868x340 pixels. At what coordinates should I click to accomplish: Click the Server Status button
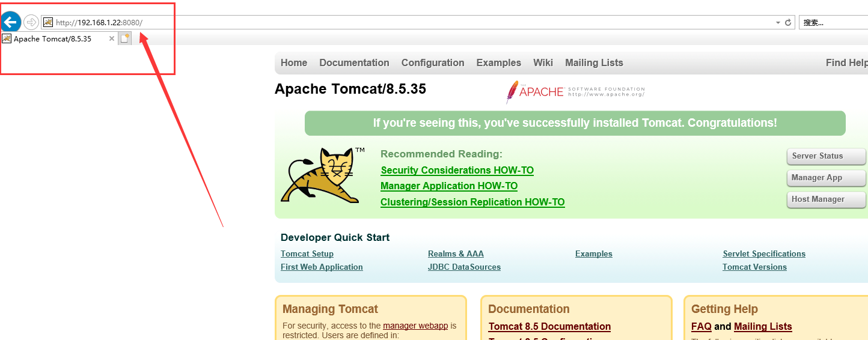point(826,156)
